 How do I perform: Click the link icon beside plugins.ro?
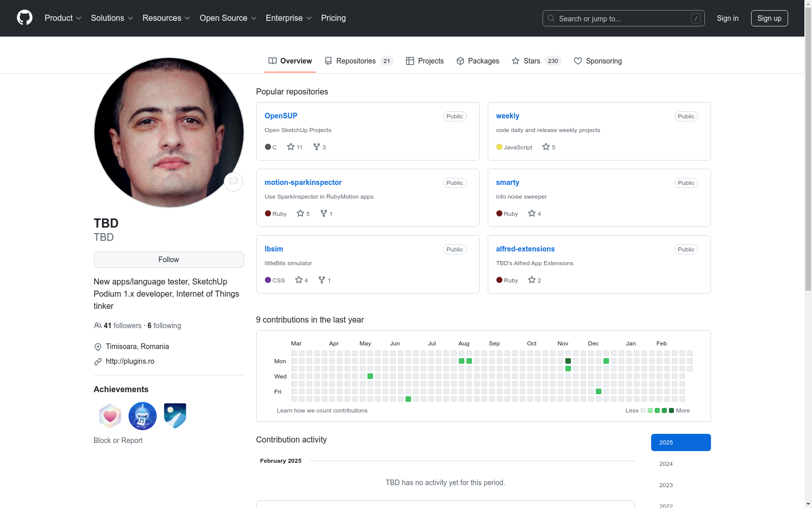tap(98, 362)
